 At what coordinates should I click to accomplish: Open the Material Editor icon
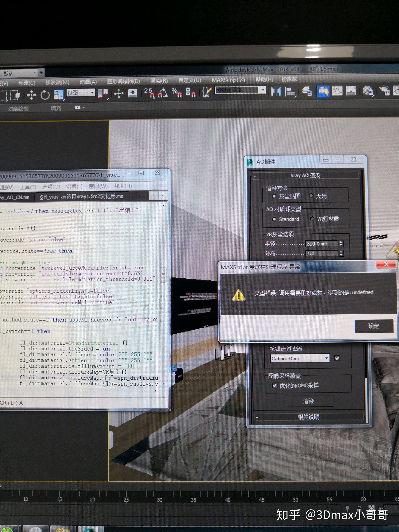(368, 91)
